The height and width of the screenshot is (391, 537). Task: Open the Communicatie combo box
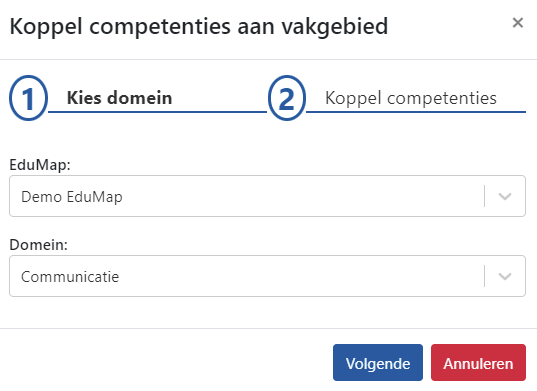pos(267,276)
